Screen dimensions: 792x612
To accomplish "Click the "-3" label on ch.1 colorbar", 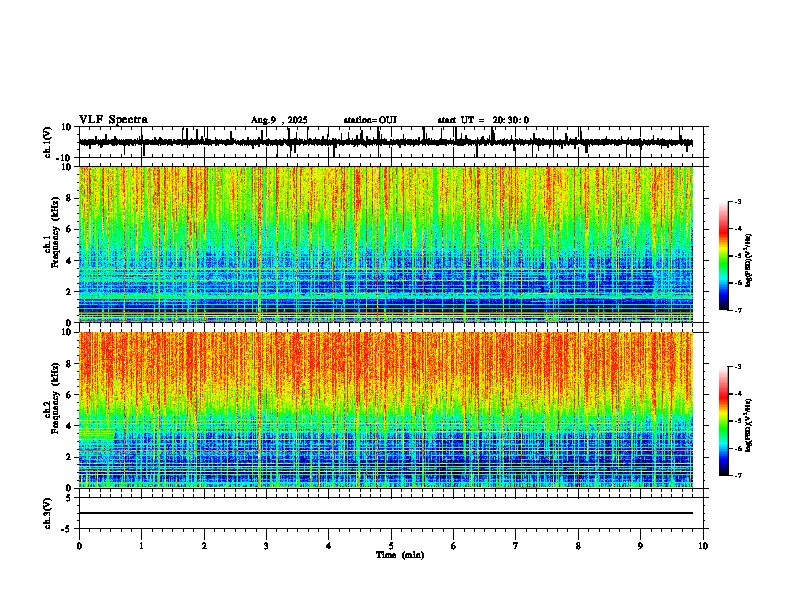I will [737, 201].
